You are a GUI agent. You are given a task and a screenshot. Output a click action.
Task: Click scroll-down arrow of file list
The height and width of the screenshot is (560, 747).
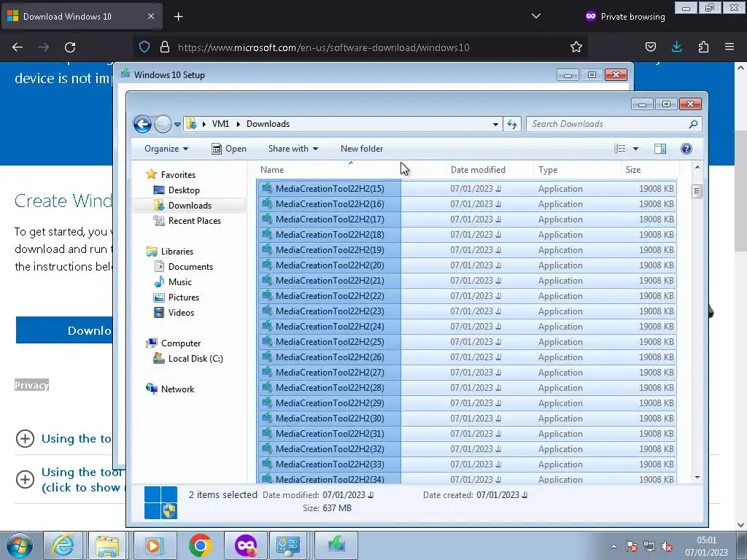pos(697,477)
